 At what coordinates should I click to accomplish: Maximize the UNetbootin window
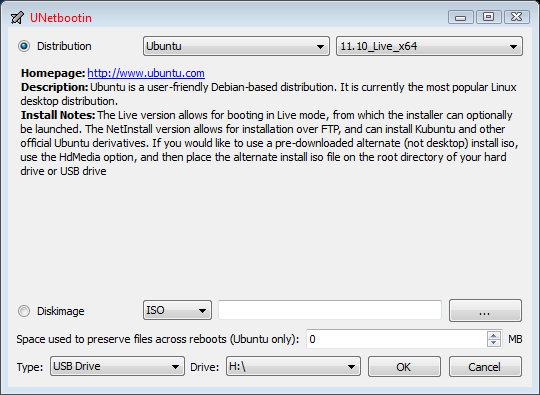(x=488, y=17)
